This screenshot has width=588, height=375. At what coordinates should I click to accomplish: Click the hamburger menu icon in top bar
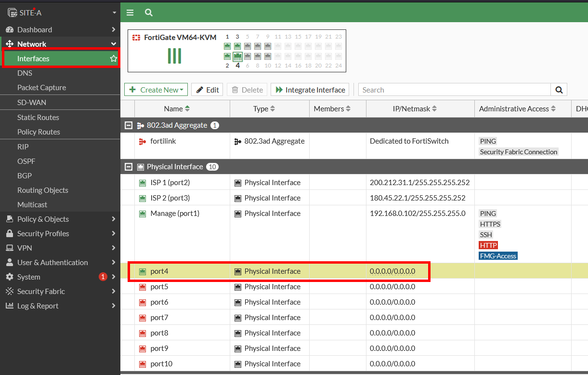point(130,13)
